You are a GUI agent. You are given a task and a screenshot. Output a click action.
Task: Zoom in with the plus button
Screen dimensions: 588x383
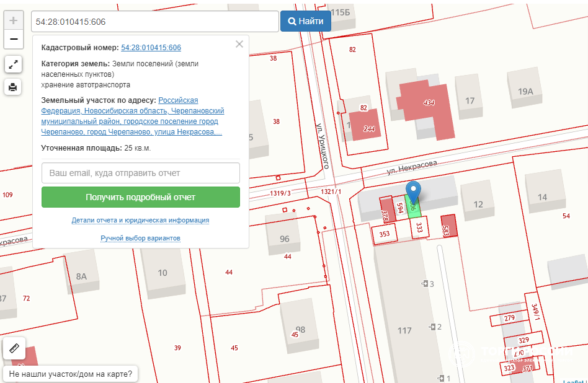pos(14,20)
